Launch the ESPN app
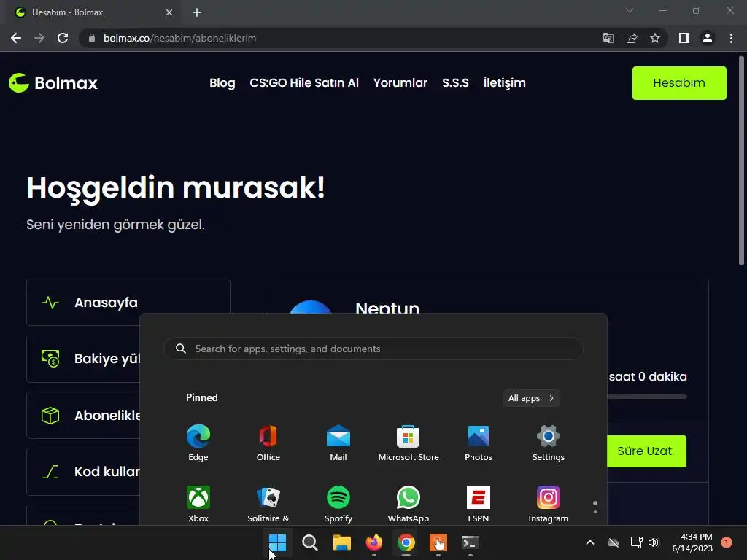This screenshot has height=560, width=747. coord(479,504)
